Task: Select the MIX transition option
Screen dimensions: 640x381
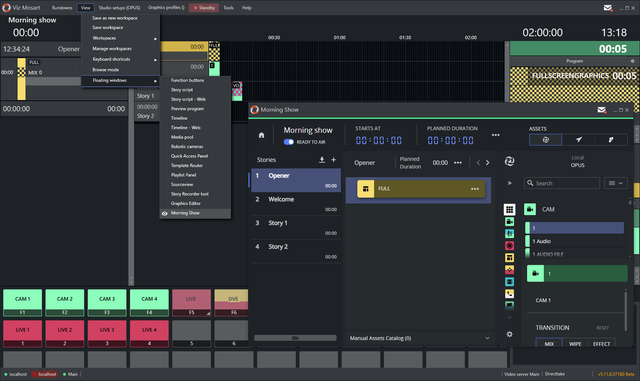Action: coord(549,343)
